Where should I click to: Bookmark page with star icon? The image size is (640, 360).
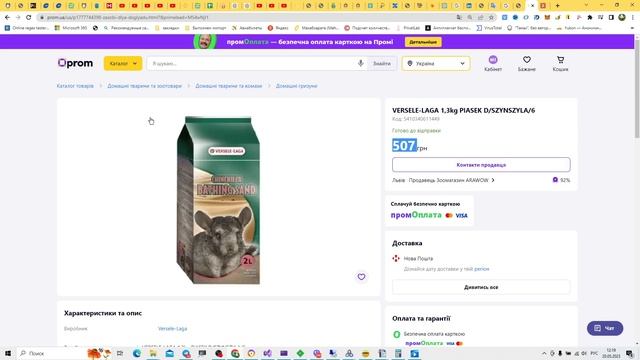491,18
